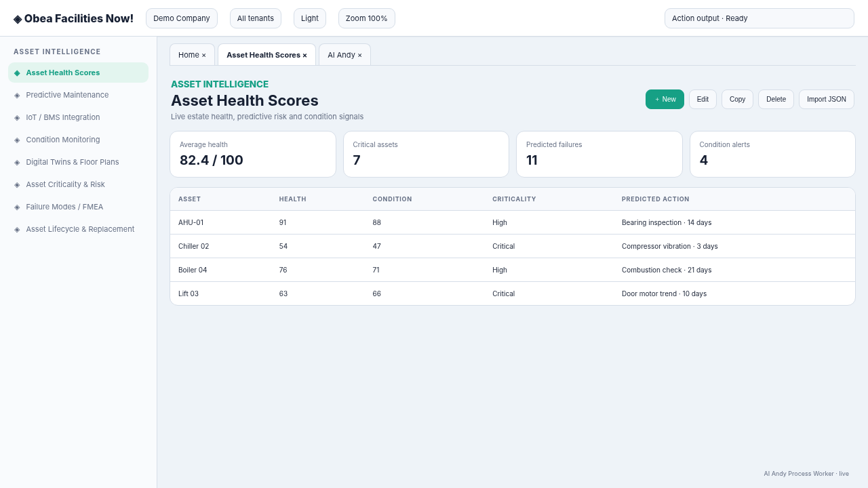
Task: Open the Critical assets card
Action: pyautogui.click(x=426, y=155)
